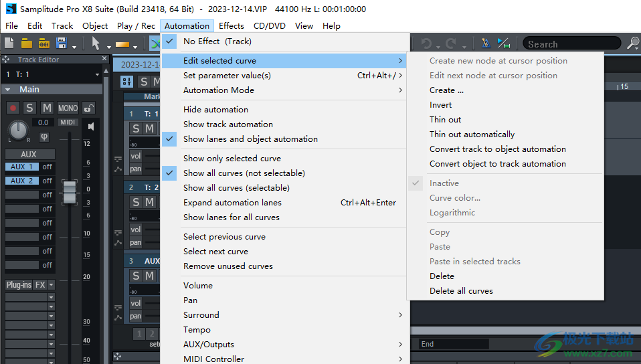Open the save icon dropdown arrow
The height and width of the screenshot is (364, 641).
[74, 48]
